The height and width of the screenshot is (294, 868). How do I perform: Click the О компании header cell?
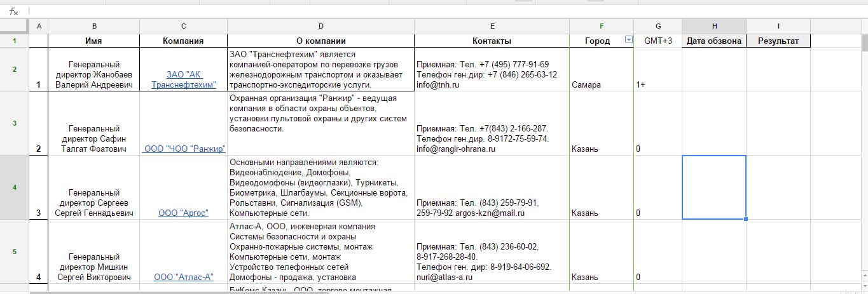coord(320,41)
